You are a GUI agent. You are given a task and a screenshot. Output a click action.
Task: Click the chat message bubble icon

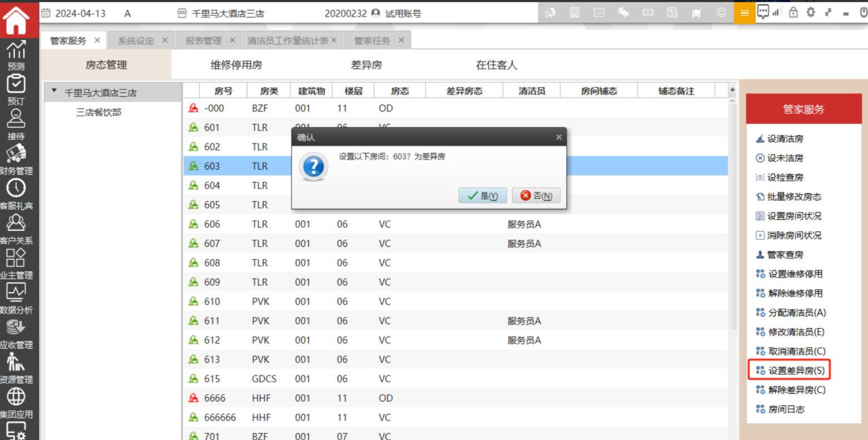click(x=763, y=12)
